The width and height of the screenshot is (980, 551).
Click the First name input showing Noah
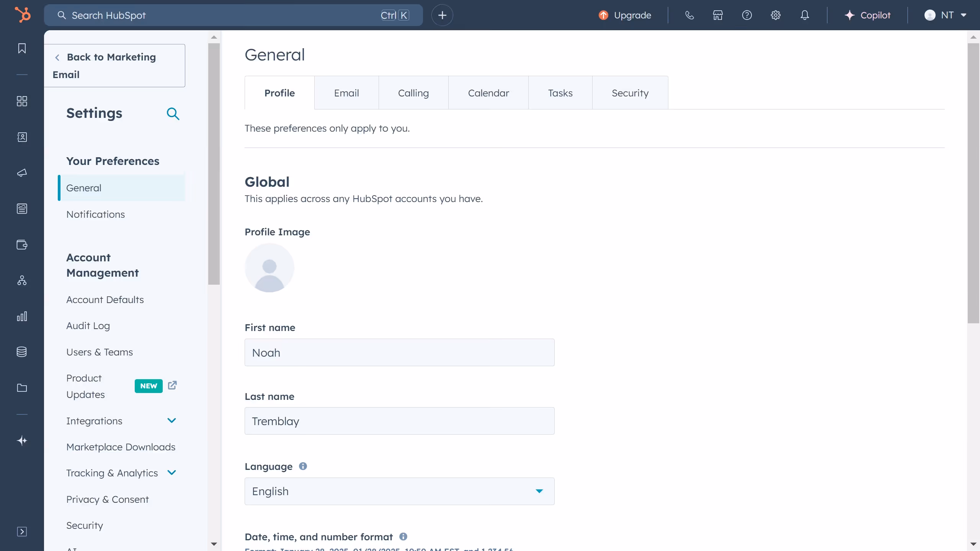click(399, 352)
